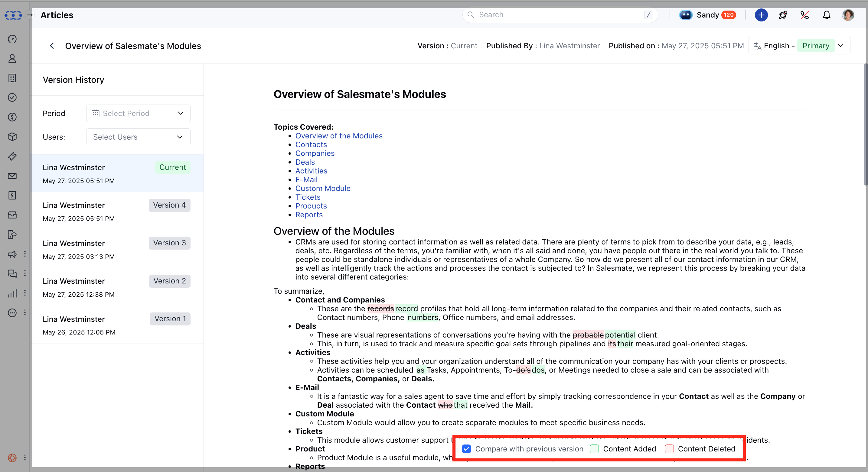Follow the Contacts topic link
Image resolution: width=868 pixels, height=472 pixels.
click(x=311, y=144)
